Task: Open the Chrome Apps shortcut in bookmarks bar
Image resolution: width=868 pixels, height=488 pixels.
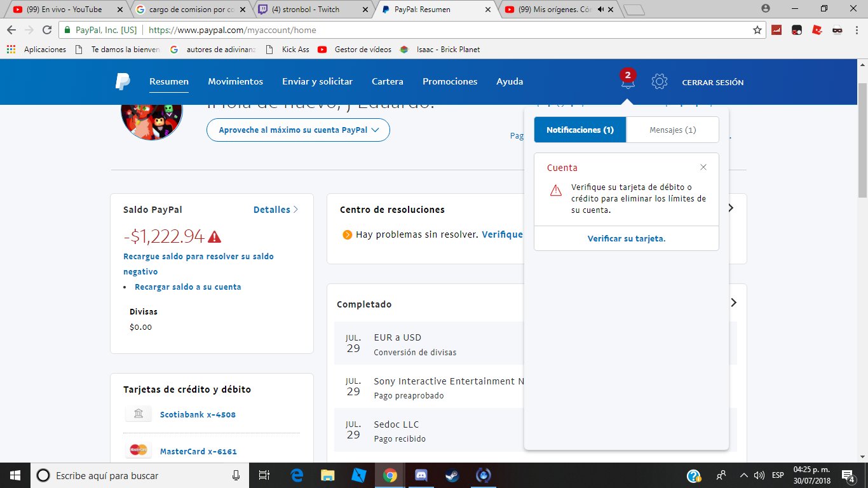Action: 36,49
